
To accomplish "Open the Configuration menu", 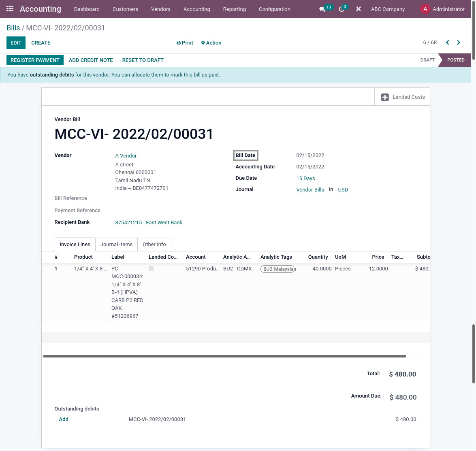I will [x=274, y=9].
